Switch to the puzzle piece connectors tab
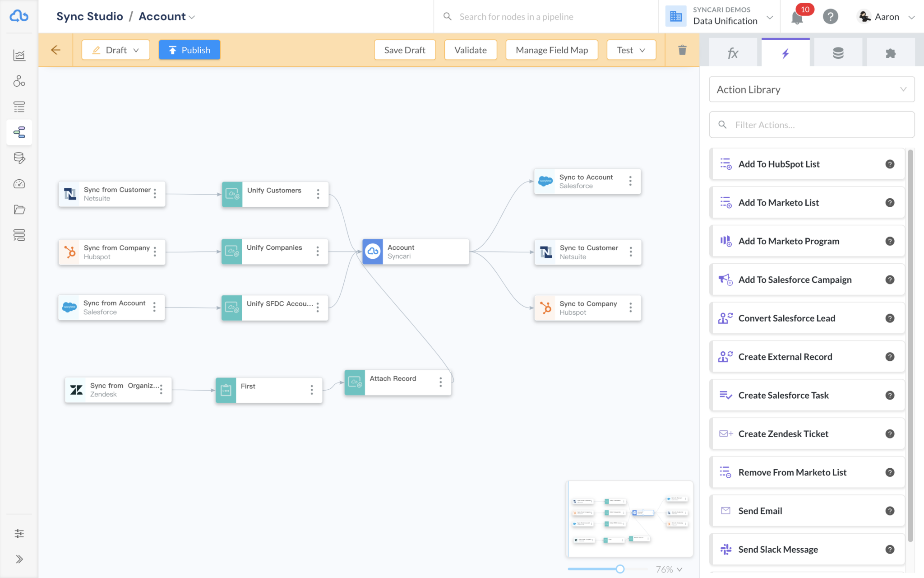This screenshot has height=578, width=924. click(891, 53)
